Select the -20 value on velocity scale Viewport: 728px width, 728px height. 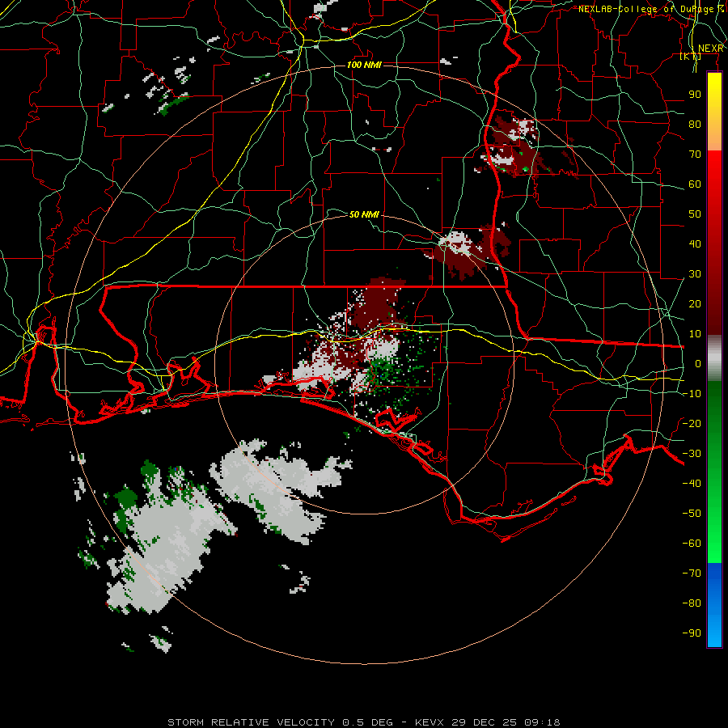click(692, 423)
